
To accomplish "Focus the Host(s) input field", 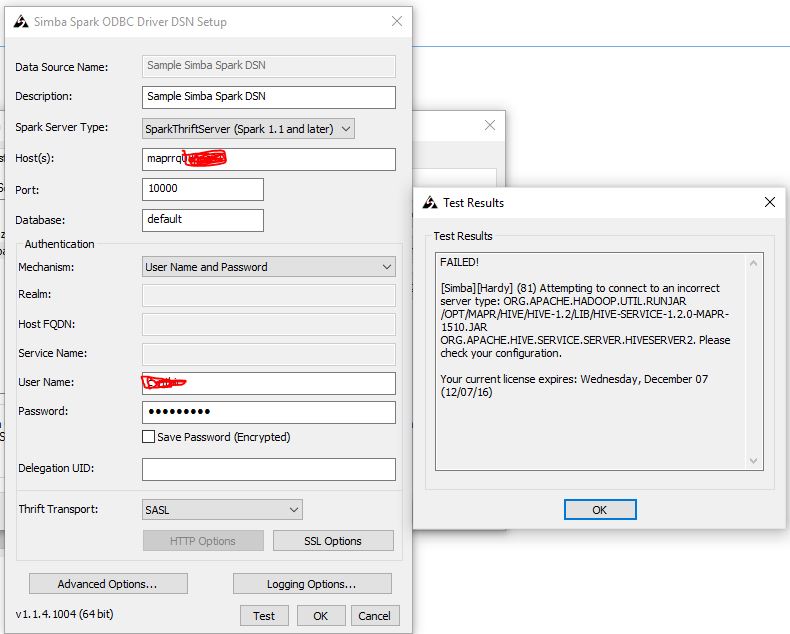I will [x=269, y=159].
